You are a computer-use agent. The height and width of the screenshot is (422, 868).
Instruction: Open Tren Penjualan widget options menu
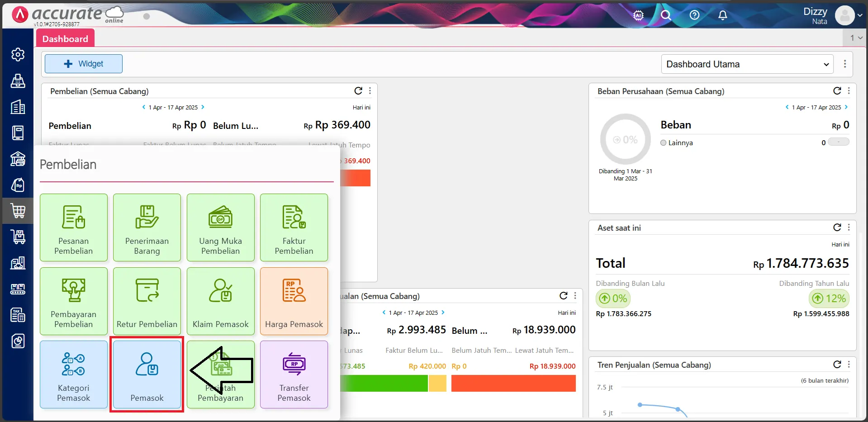[x=849, y=365]
